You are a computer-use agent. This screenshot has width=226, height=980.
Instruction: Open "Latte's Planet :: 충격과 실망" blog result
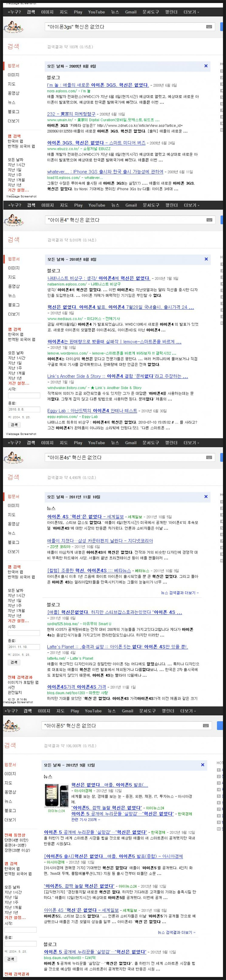coord(118,647)
